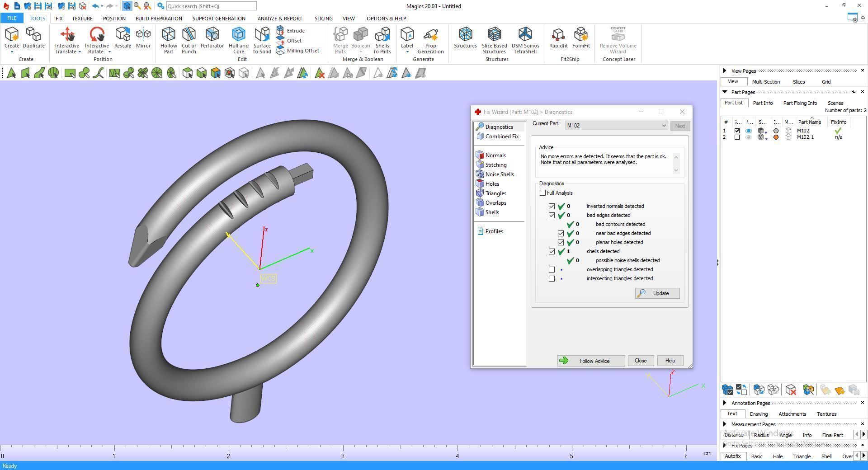
Task: Click the Duplicate tool
Action: [33, 38]
